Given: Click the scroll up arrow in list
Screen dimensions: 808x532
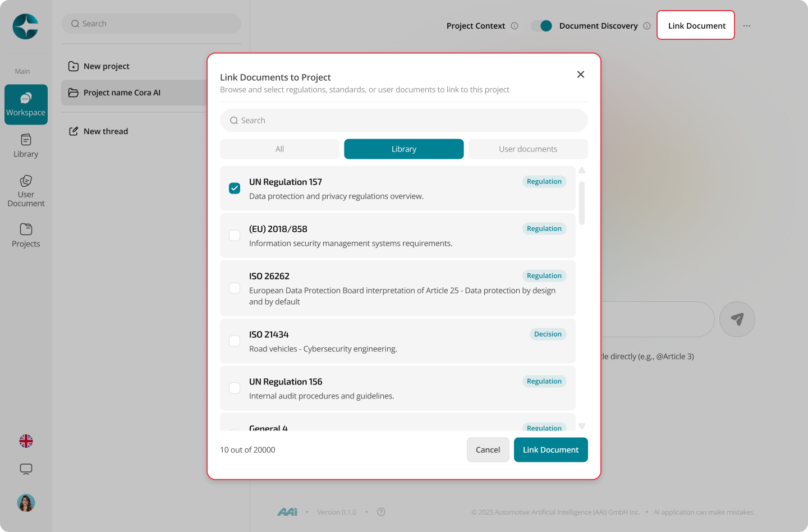Looking at the screenshot, I should click(x=582, y=171).
